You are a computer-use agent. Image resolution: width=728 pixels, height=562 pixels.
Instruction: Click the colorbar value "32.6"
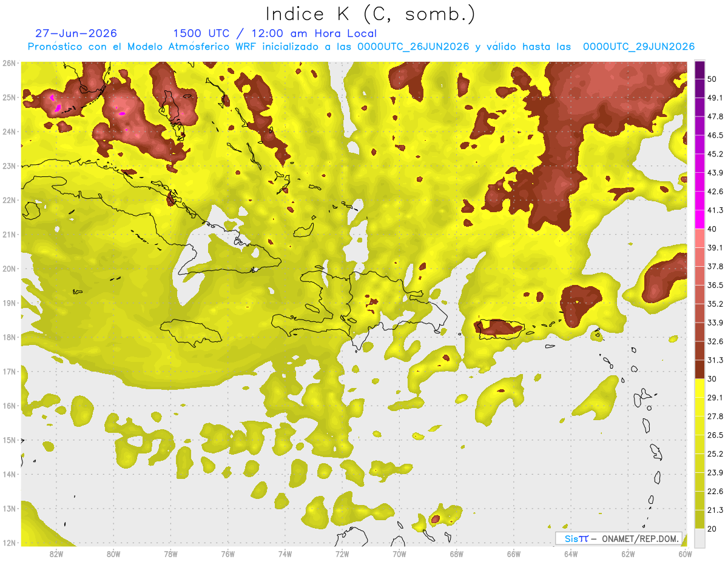click(x=715, y=341)
